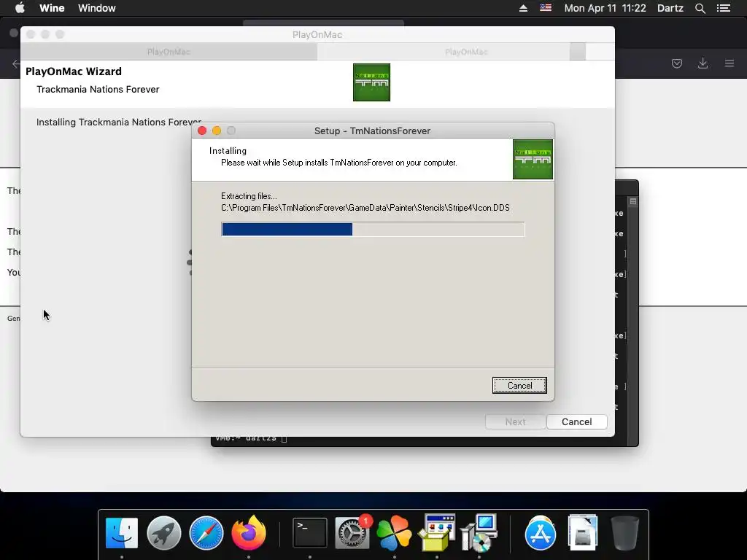The width and height of the screenshot is (747, 560).
Task: Switch to Firefox in the Dock
Action: 249,532
